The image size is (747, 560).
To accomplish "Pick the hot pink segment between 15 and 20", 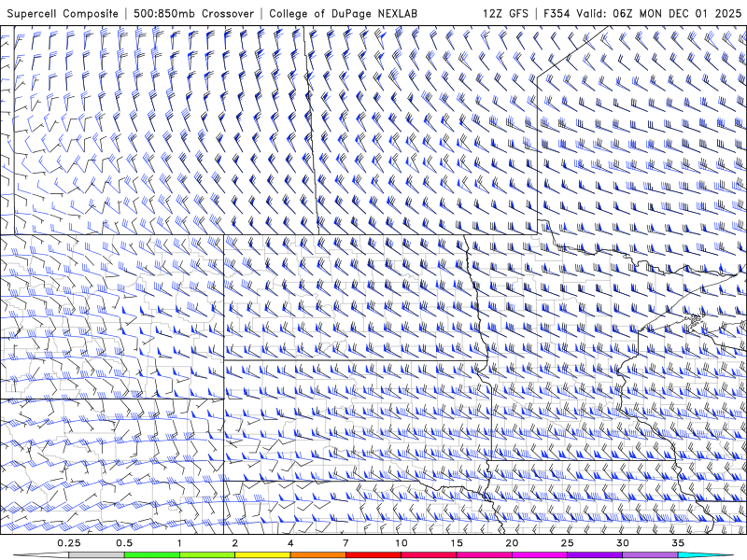I will pos(484,555).
